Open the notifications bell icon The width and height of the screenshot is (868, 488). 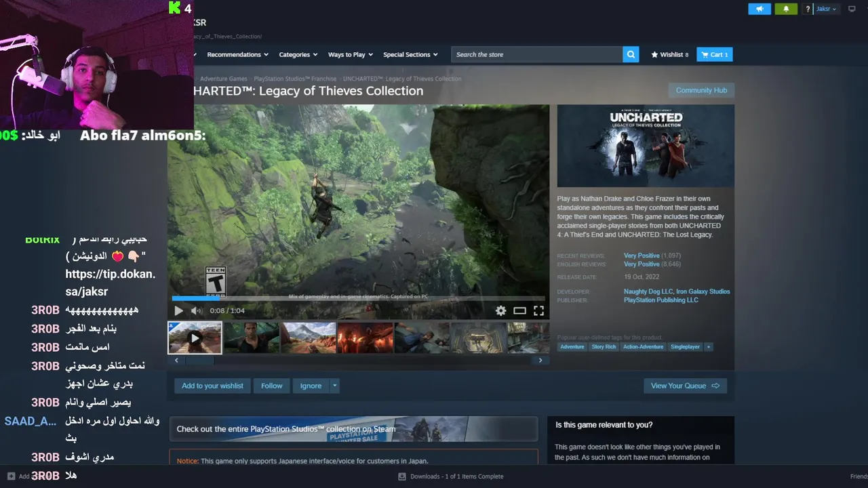(x=786, y=9)
